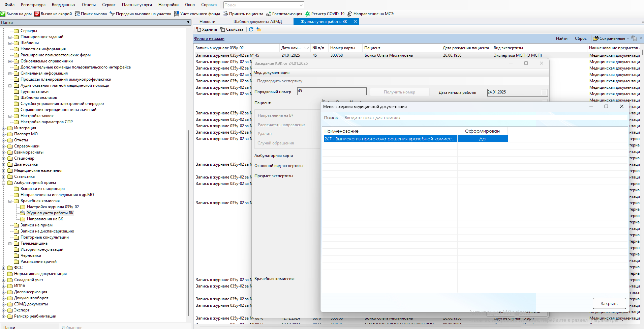Open the top search box dropdown

click(x=301, y=5)
